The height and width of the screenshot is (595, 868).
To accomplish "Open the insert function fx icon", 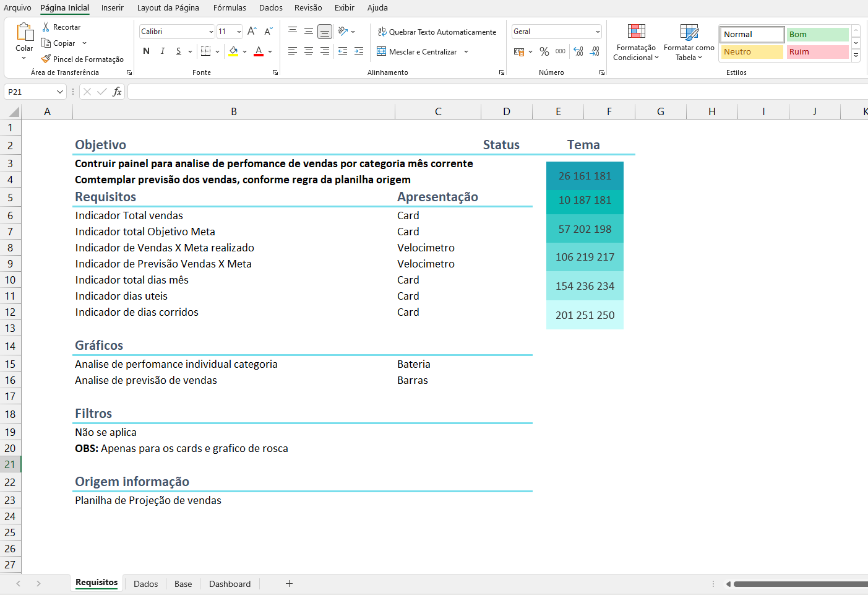I will pyautogui.click(x=117, y=92).
